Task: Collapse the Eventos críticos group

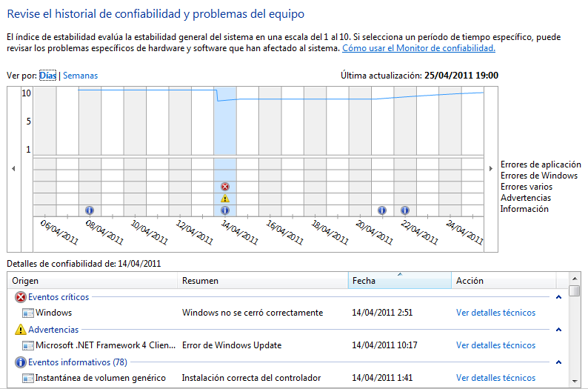Action: click(x=558, y=297)
